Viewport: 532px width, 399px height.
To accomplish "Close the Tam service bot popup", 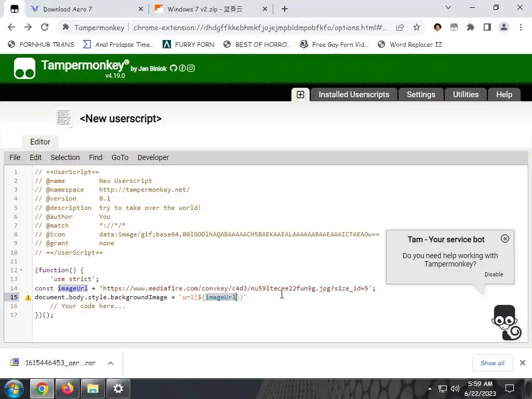I will 505,238.
